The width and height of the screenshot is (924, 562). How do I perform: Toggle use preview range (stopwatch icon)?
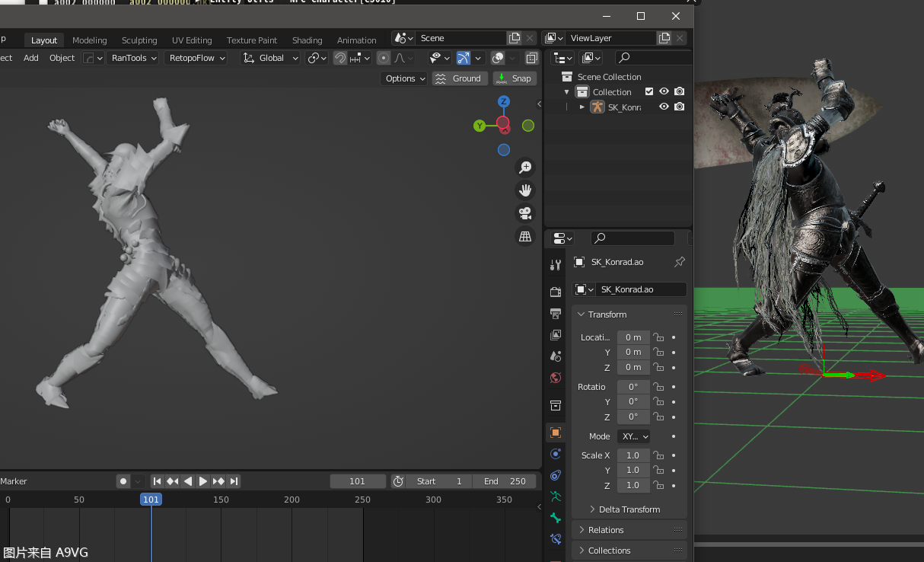coord(398,481)
